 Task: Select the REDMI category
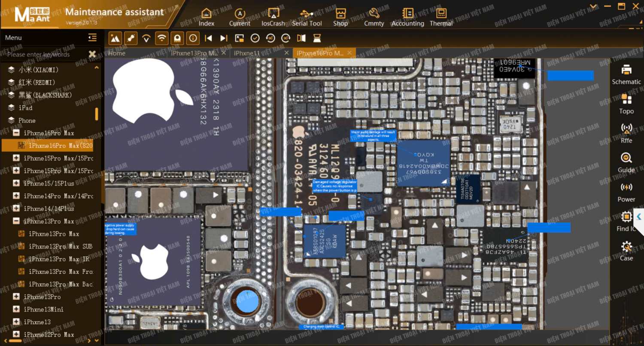coord(37,82)
